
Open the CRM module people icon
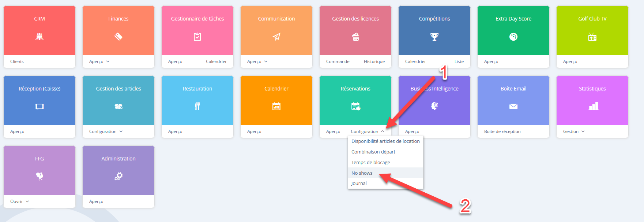(39, 37)
